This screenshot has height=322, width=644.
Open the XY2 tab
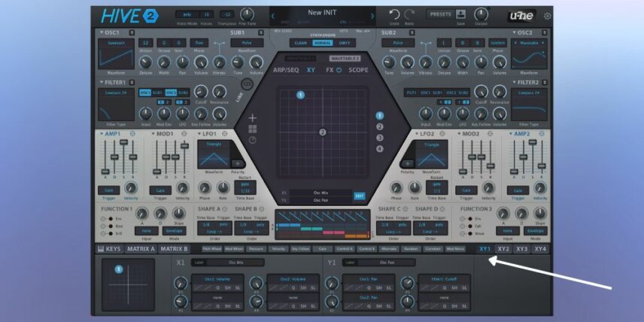pos(503,249)
